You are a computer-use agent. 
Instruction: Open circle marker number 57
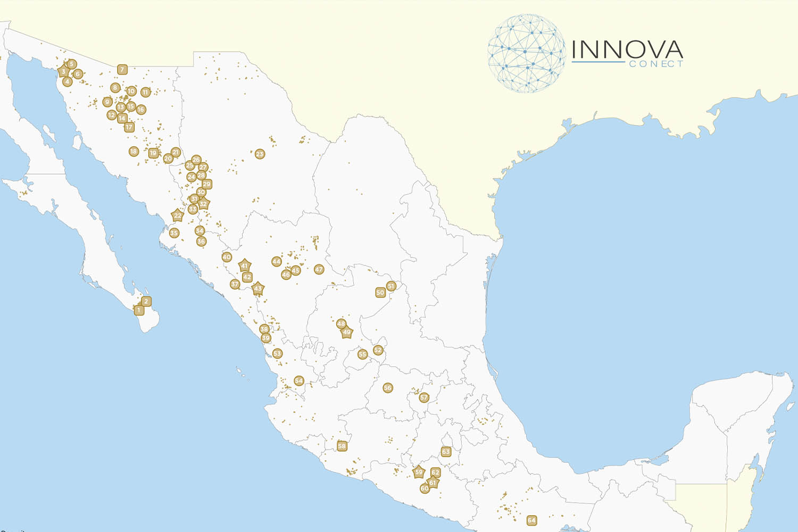click(x=424, y=397)
